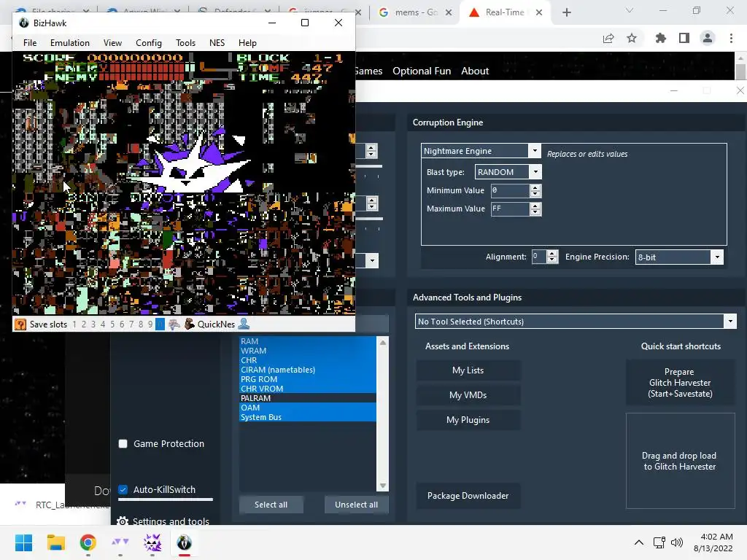Select save slot 1 in BizHawk

[x=74, y=324]
